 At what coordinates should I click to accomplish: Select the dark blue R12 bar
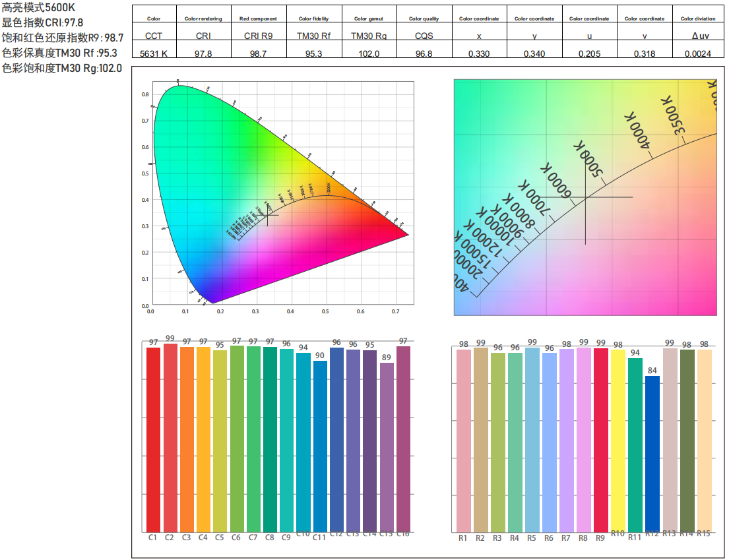pos(652,454)
